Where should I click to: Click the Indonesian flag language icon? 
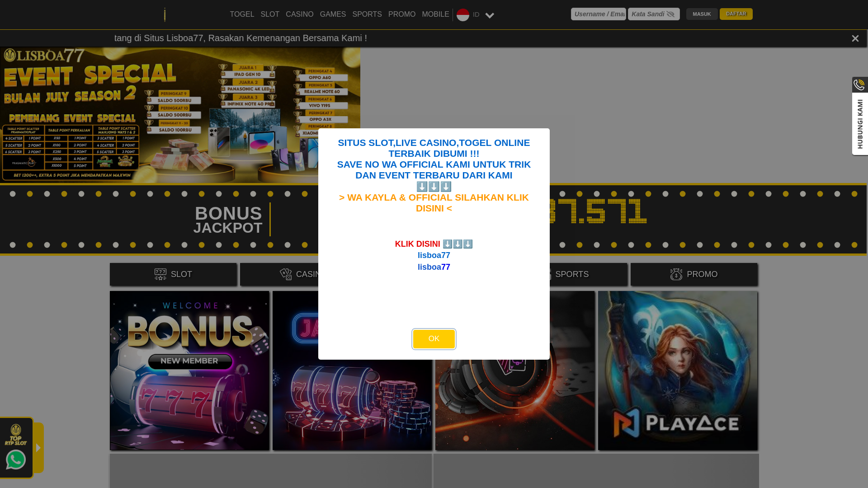(462, 15)
